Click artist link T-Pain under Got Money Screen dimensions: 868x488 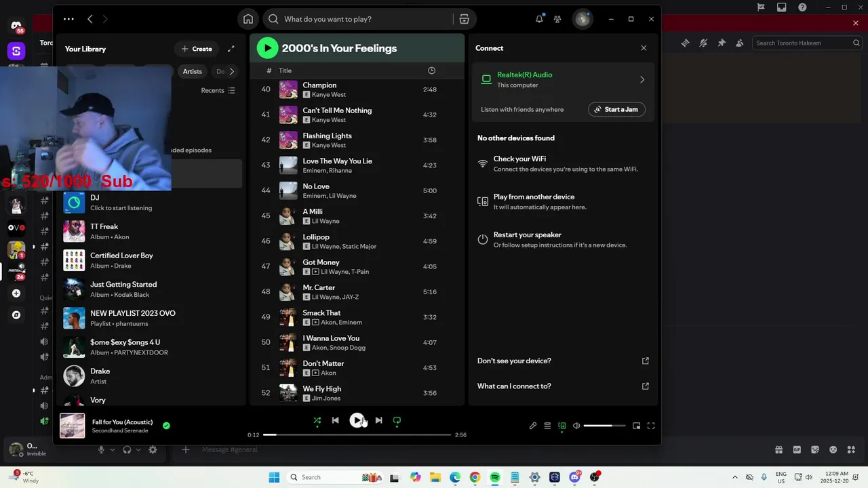tap(360, 272)
